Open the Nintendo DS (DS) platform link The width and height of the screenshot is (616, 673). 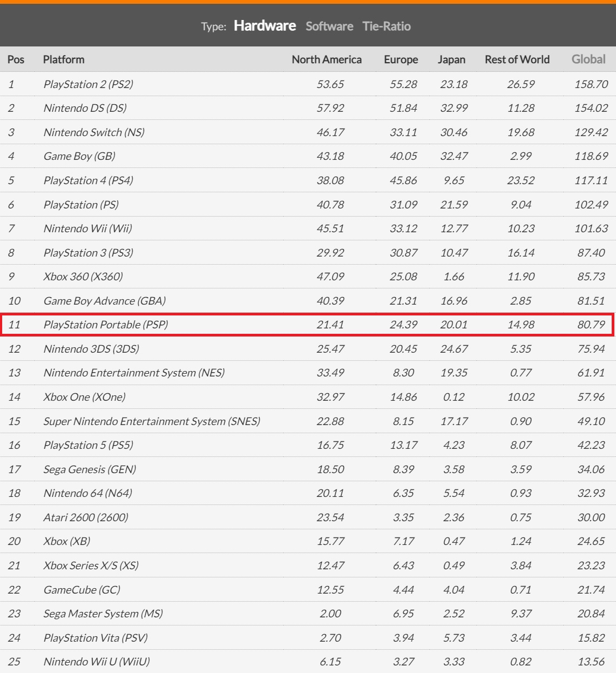pyautogui.click(x=85, y=108)
